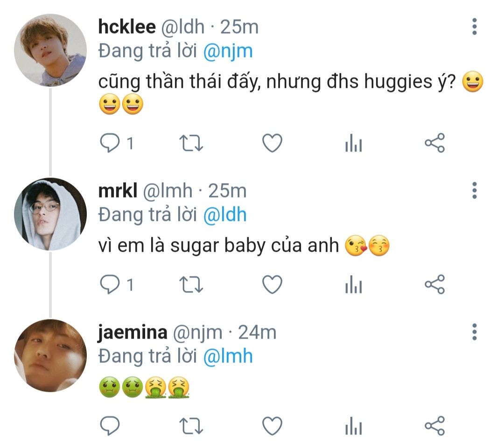Open the @lmh mention in jaemina's reply
Screen dimensions: 504x445
[x=228, y=356]
